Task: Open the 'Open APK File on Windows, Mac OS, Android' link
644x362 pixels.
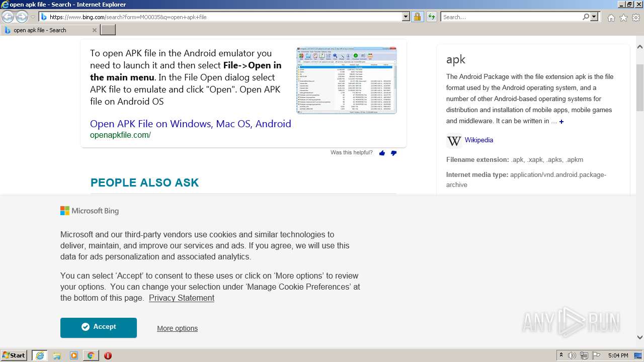Action: (x=191, y=124)
